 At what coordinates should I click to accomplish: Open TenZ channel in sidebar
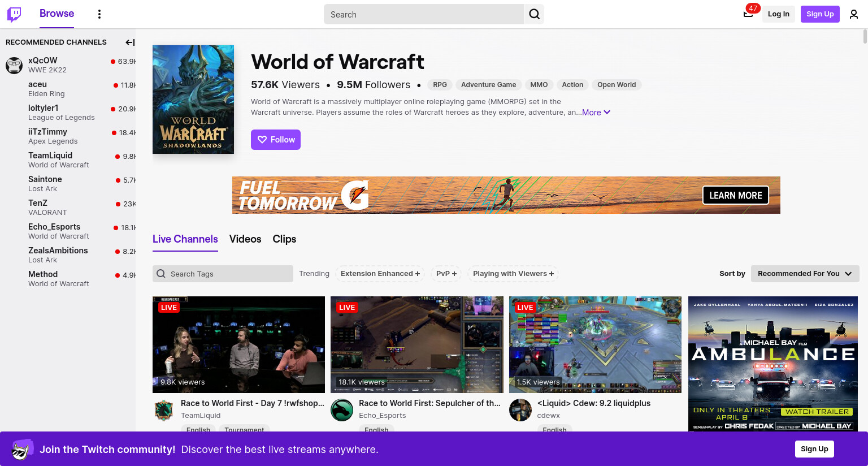point(68,208)
